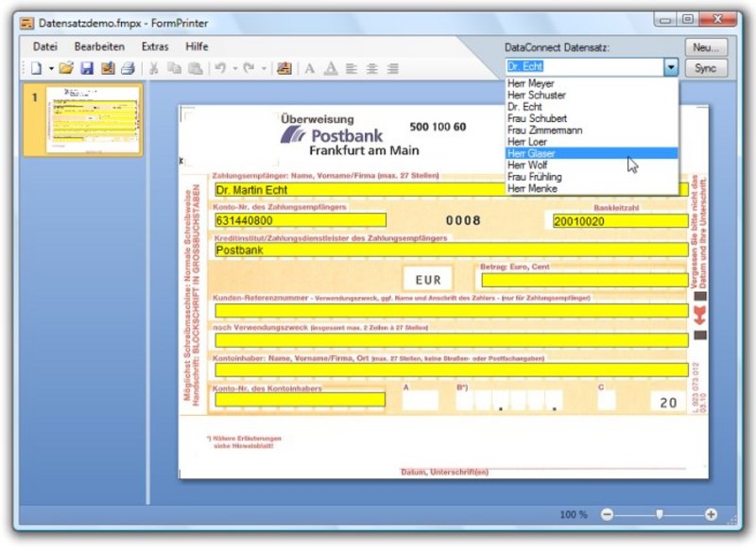Zoom in with the plus button
The image size is (756, 553).
point(712,514)
